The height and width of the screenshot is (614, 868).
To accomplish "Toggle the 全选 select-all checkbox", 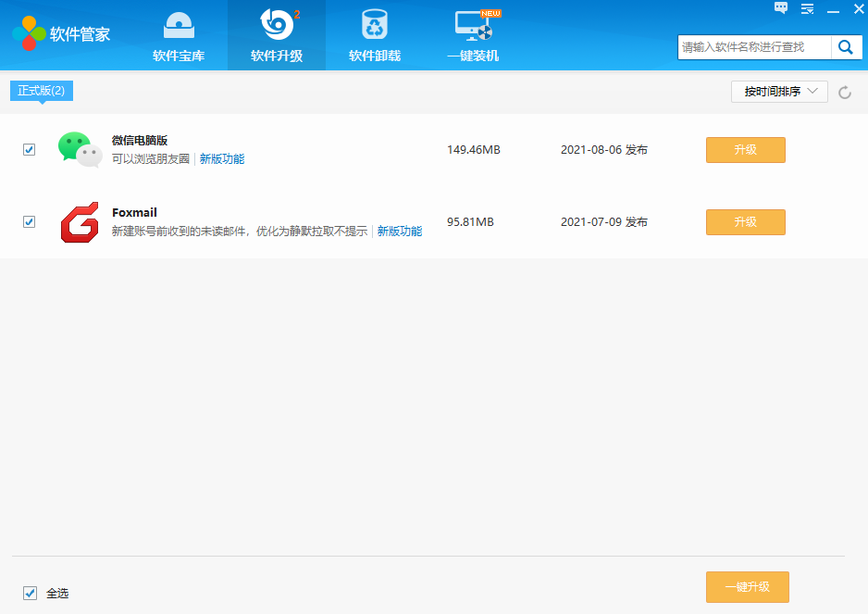I will click(30, 593).
